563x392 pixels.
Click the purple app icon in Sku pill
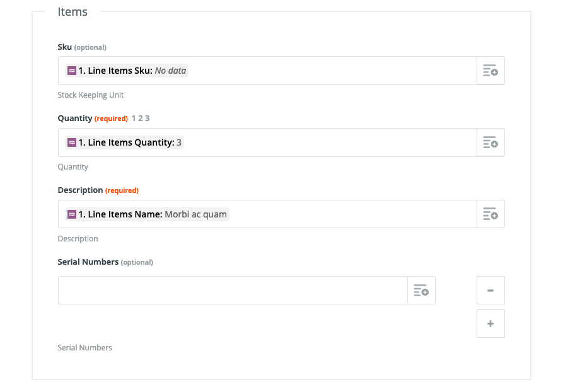pos(72,71)
